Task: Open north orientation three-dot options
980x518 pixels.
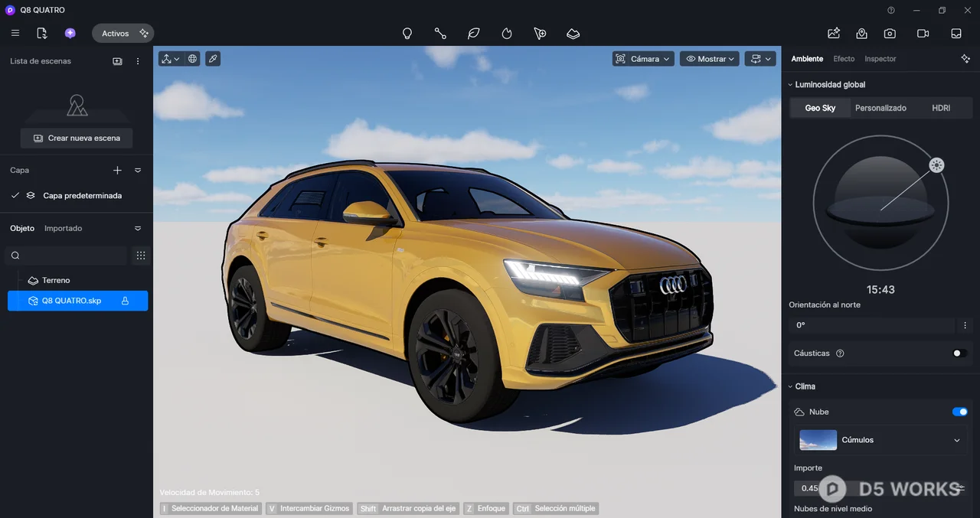Action: click(x=965, y=325)
